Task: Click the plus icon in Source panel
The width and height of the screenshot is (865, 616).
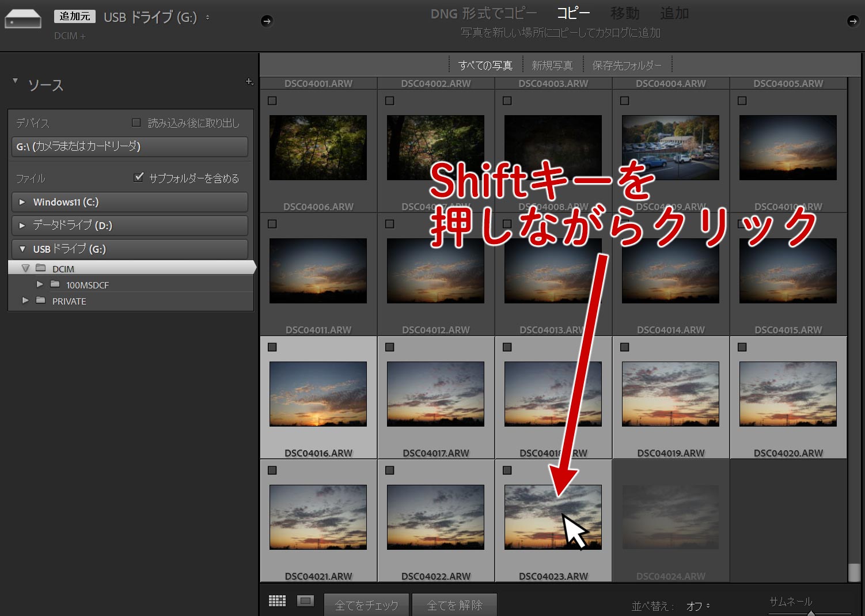Action: point(249,82)
